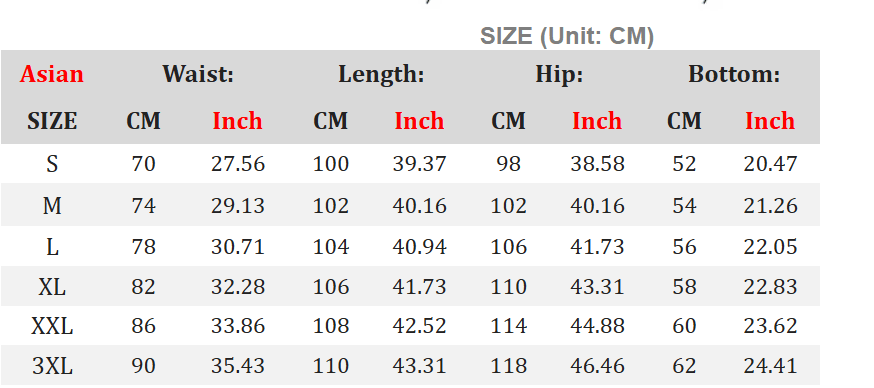
Task: Select the 22.05 bottom inch value
Action: tap(770, 247)
